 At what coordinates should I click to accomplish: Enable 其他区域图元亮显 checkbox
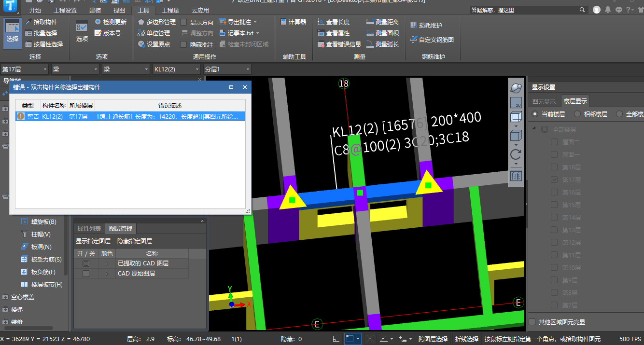(532, 322)
